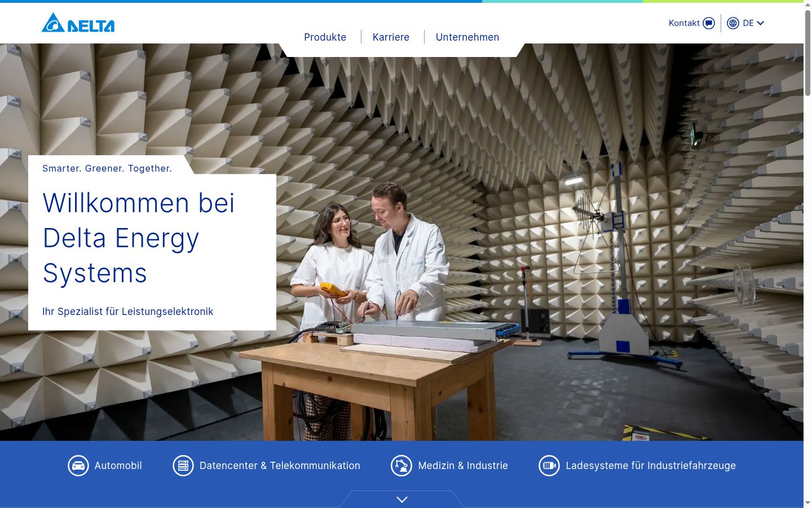Open the Kontakt chat bubble icon
The image size is (812, 508).
(x=709, y=23)
